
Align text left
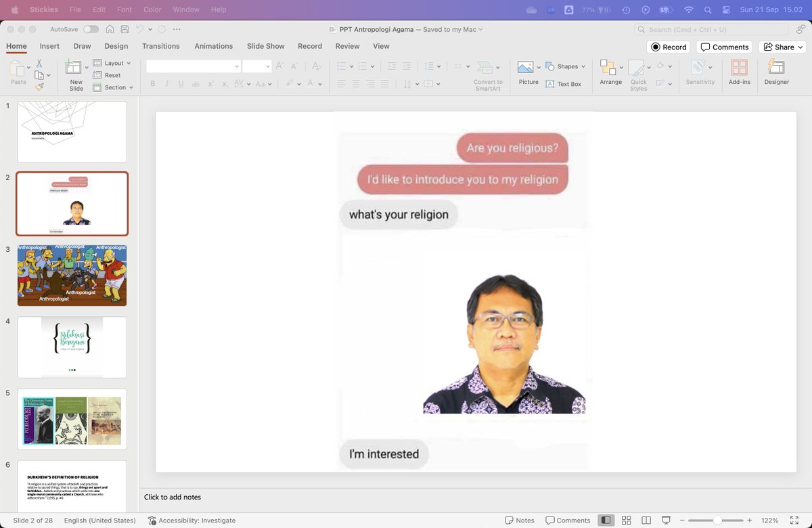coord(342,84)
